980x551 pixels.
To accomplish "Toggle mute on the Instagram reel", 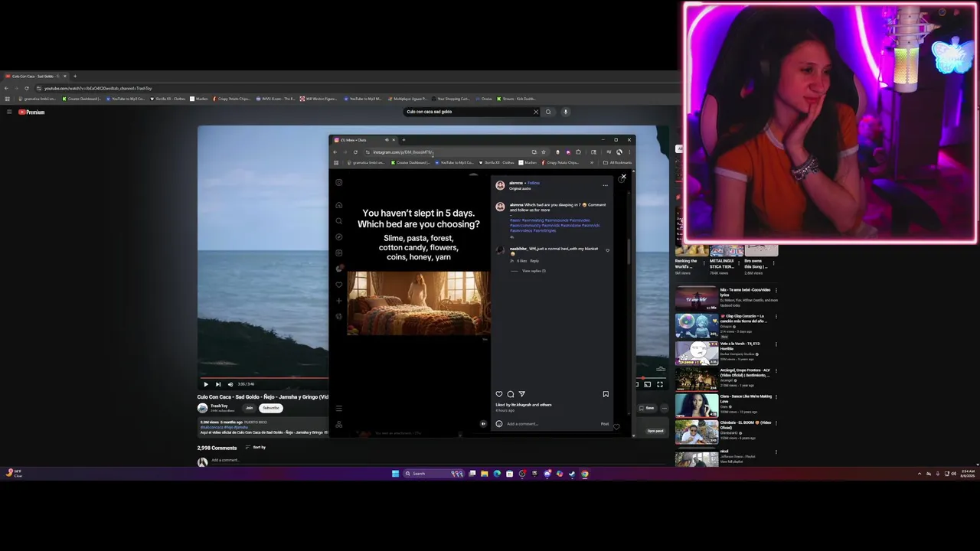I will coord(483,423).
